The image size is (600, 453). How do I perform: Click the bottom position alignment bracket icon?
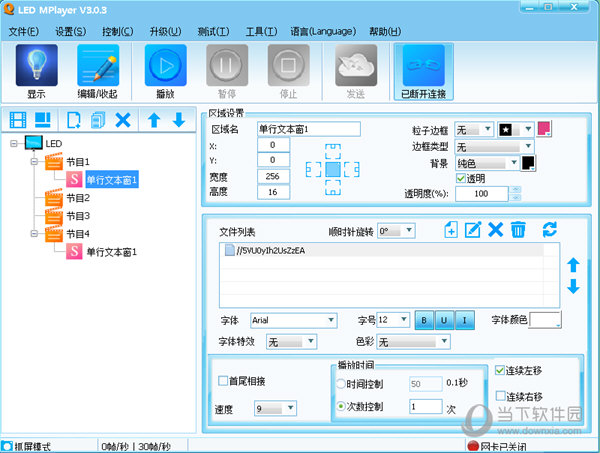[333, 187]
